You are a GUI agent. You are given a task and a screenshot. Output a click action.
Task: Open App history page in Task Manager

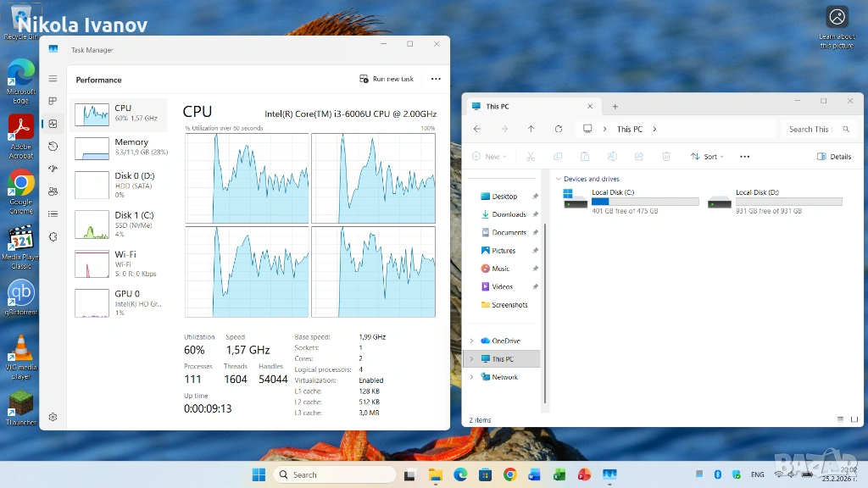(53, 146)
